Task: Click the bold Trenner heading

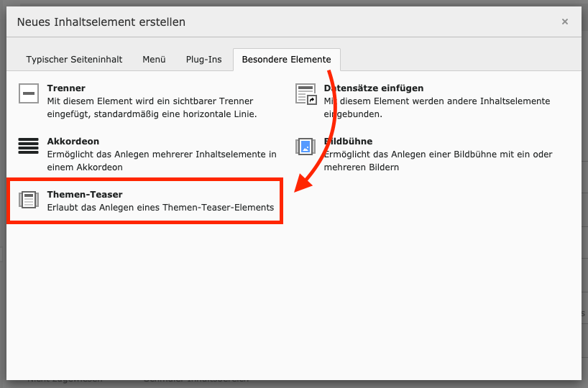Action: pos(66,88)
